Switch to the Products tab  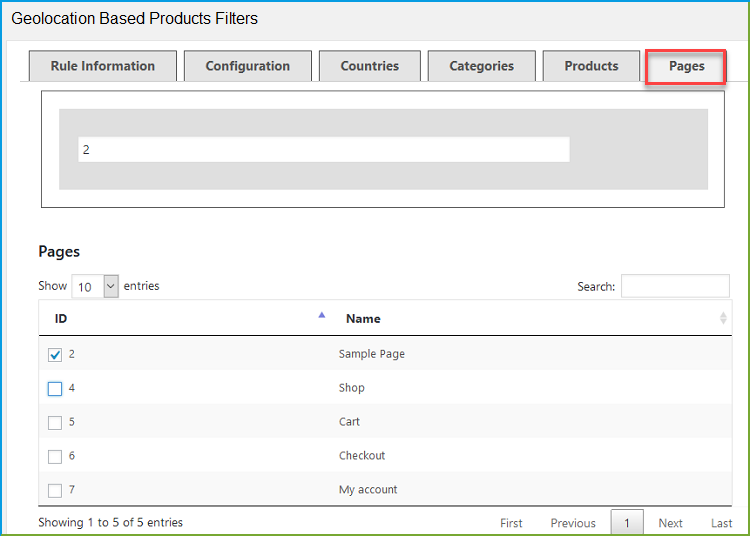[x=591, y=66]
